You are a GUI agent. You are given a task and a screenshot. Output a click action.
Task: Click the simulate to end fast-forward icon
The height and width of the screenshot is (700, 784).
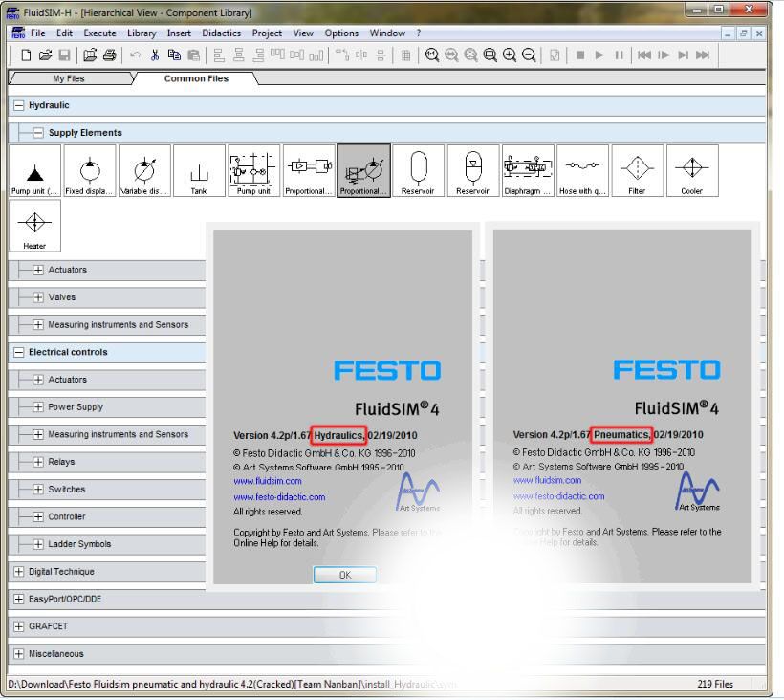pos(703,55)
